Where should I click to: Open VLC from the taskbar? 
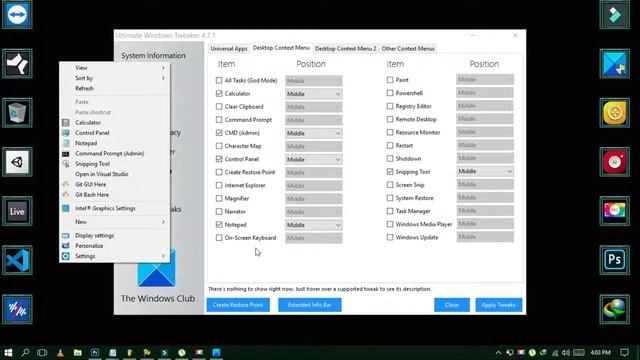click(x=60, y=352)
